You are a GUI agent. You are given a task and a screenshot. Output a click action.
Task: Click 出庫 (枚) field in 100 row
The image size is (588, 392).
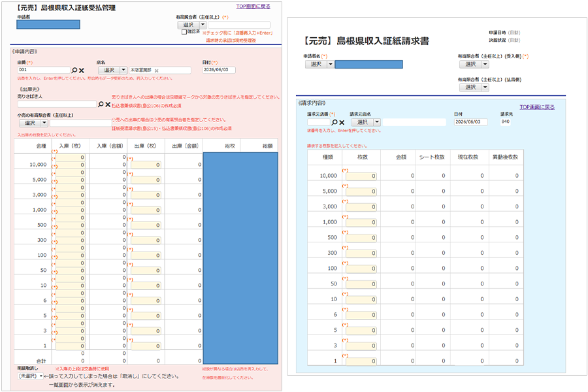(x=146, y=255)
